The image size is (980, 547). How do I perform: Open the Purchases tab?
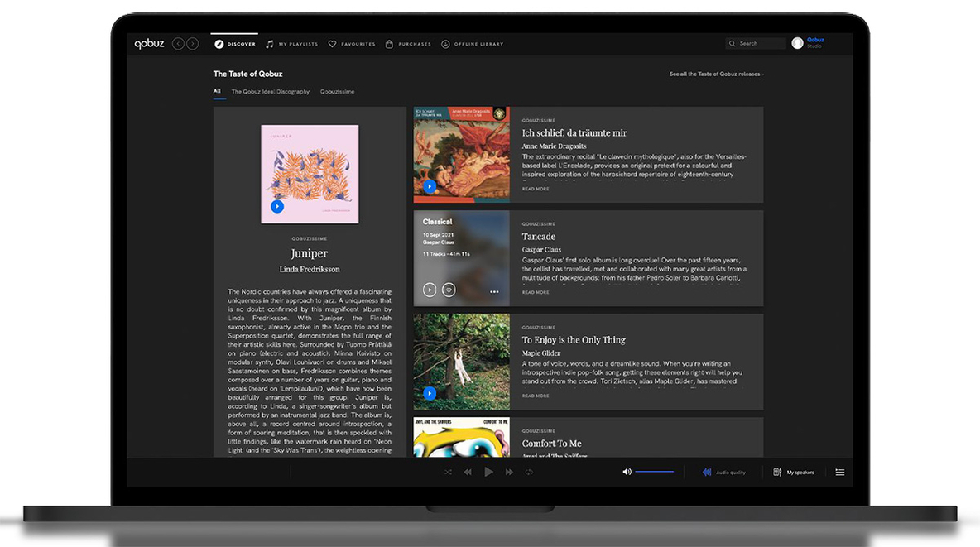coord(408,44)
